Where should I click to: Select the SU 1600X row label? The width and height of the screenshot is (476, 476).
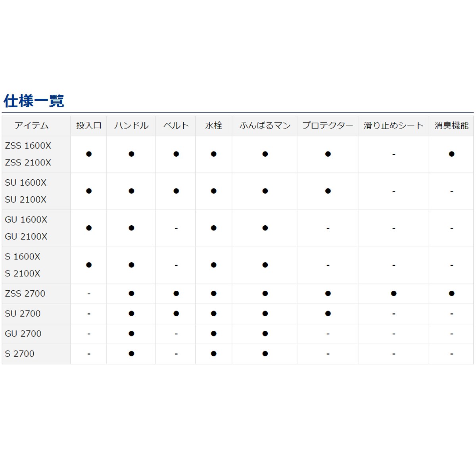26,183
